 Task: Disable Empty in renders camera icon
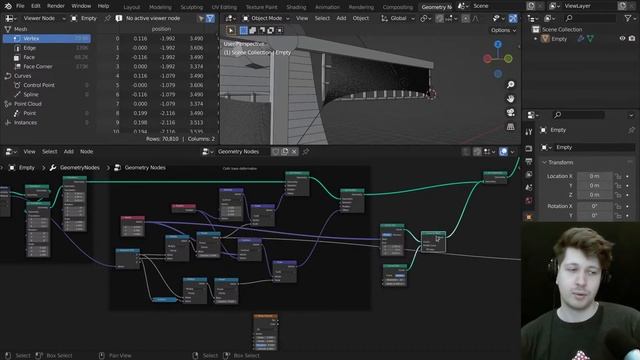click(632, 39)
